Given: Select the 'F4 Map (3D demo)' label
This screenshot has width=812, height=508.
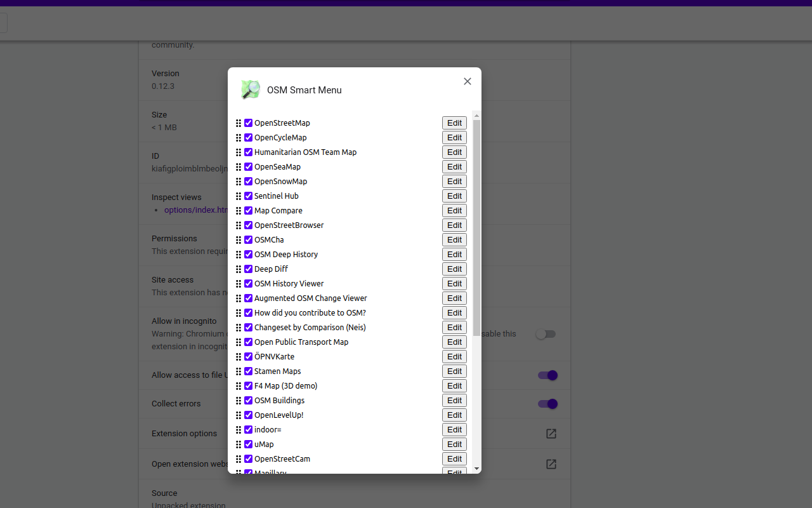Looking at the screenshot, I should click(286, 386).
